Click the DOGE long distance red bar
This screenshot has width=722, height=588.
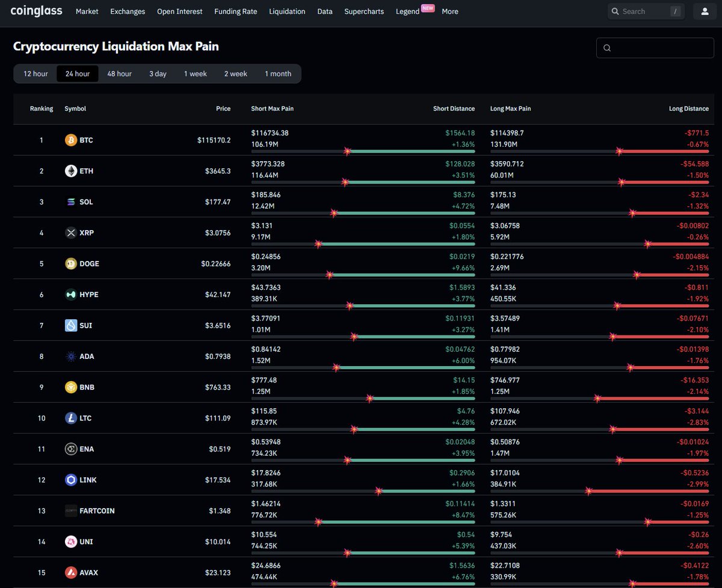point(673,275)
